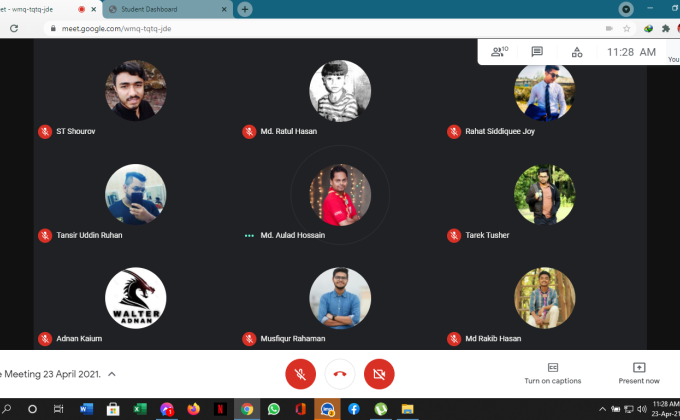Open Firefox from the taskbar
Viewport: 680px width, 420px height.
[193, 409]
